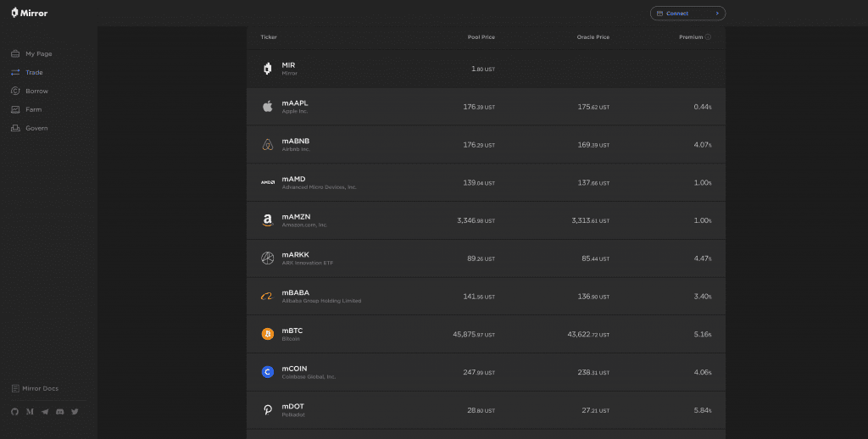
Task: Click the Bitcoin logo in mBTC row
Action: (267, 334)
